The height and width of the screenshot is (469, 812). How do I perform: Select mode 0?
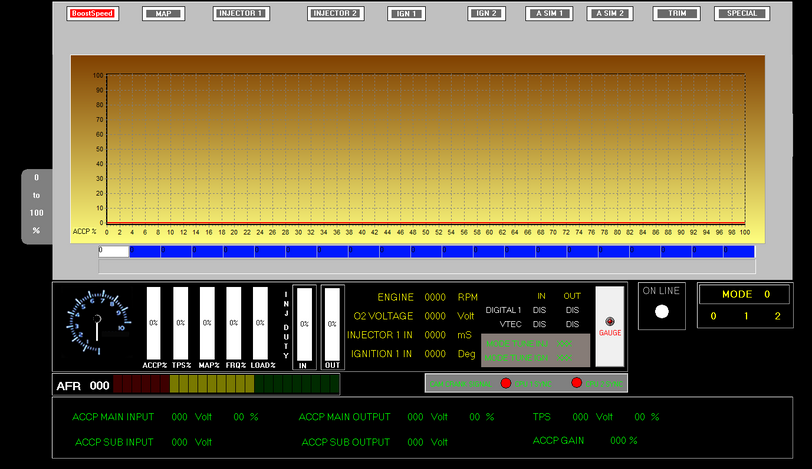click(x=714, y=316)
